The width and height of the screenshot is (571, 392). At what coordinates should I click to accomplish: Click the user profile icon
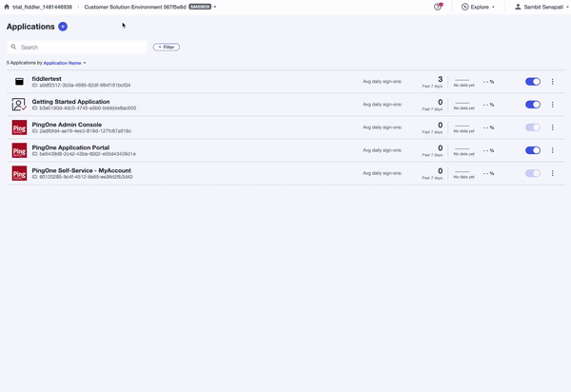pyautogui.click(x=518, y=7)
